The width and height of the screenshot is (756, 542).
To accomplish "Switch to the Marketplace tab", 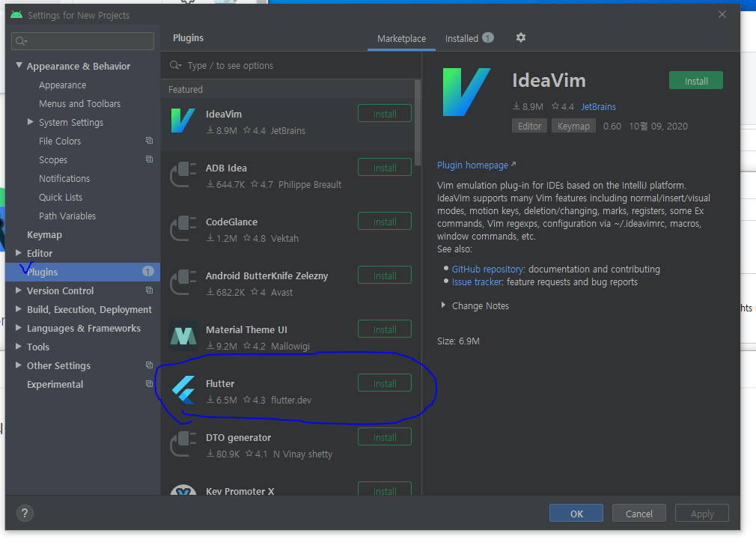I will (x=401, y=39).
